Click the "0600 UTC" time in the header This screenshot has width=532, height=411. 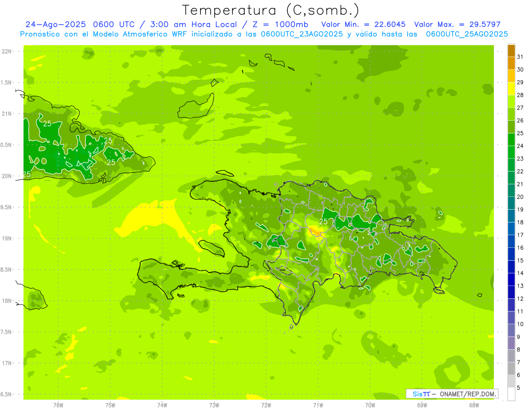click(113, 24)
